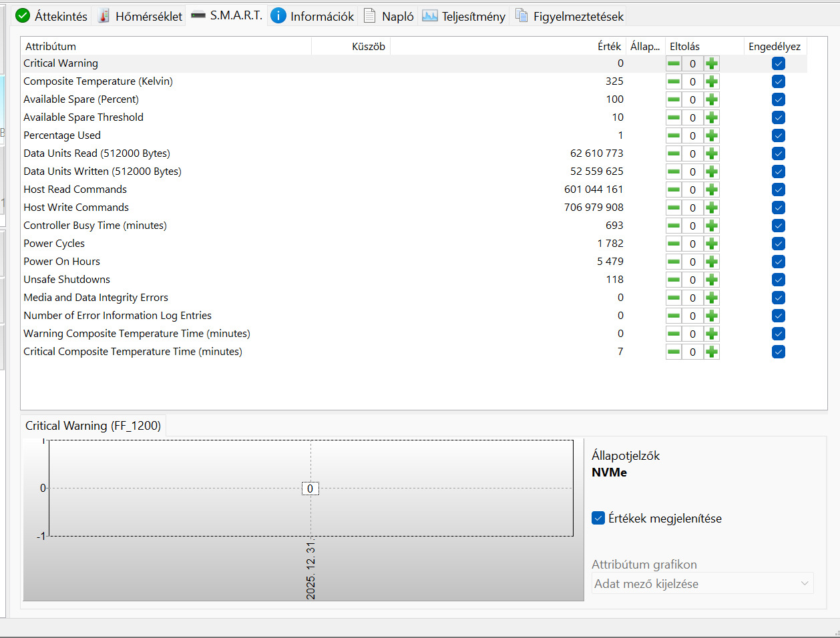This screenshot has height=638, width=840.
Task: Click green minus for Power Cycles offset
Action: pyautogui.click(x=674, y=244)
